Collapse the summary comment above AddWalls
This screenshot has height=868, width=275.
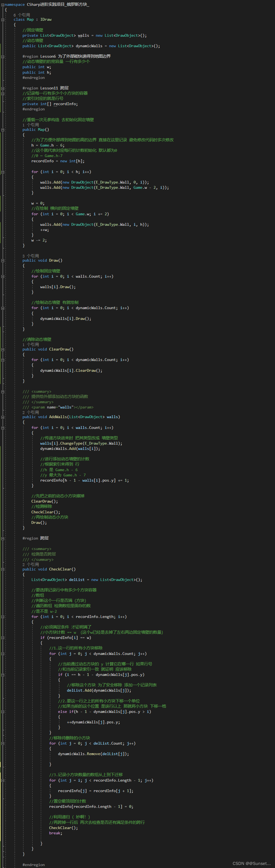(3, 392)
